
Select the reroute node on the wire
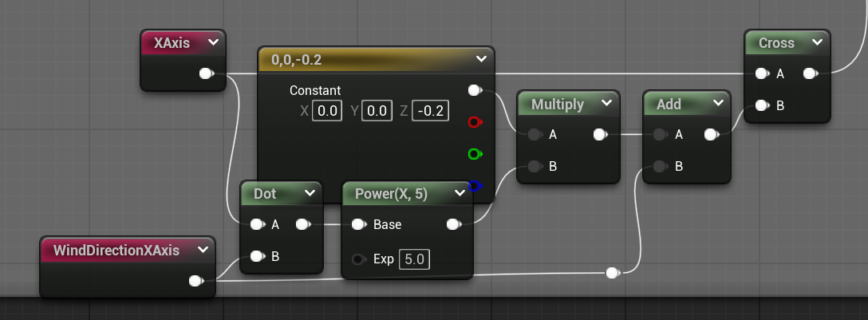pyautogui.click(x=612, y=273)
